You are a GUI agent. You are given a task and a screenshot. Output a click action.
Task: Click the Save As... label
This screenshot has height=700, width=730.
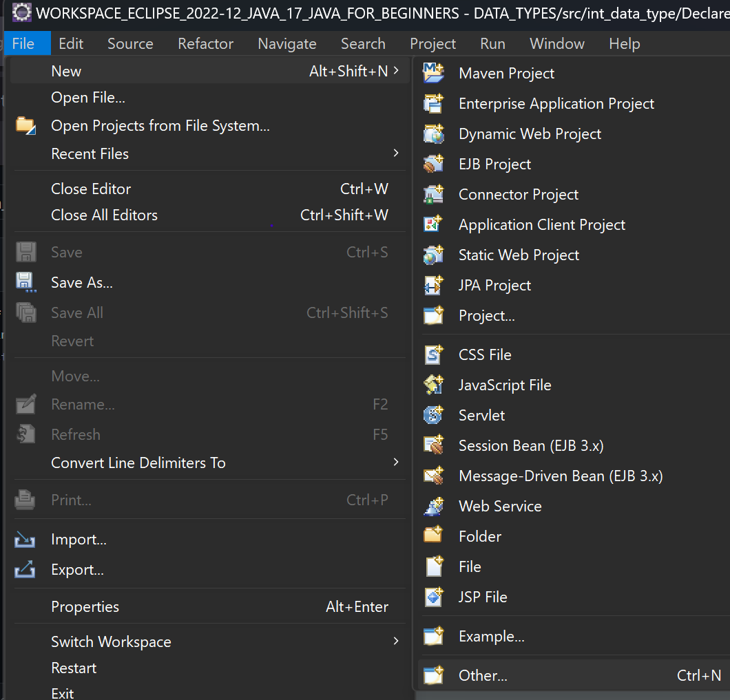click(x=82, y=282)
